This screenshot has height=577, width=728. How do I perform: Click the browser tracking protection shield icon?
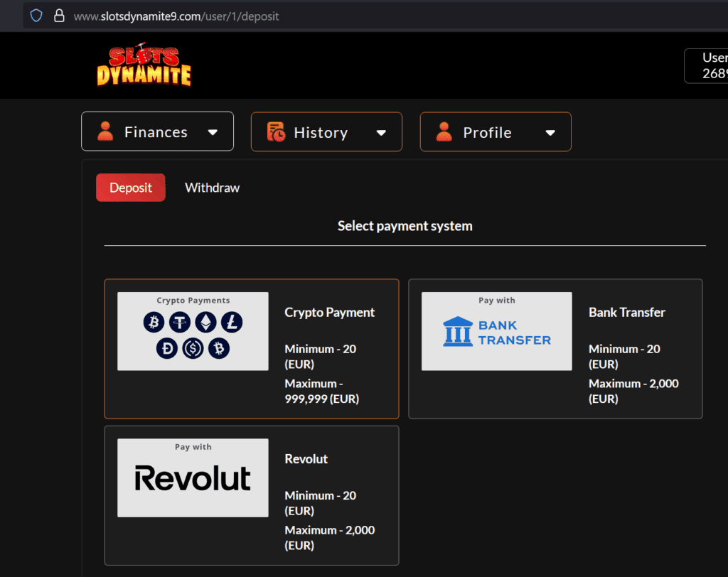pyautogui.click(x=36, y=15)
